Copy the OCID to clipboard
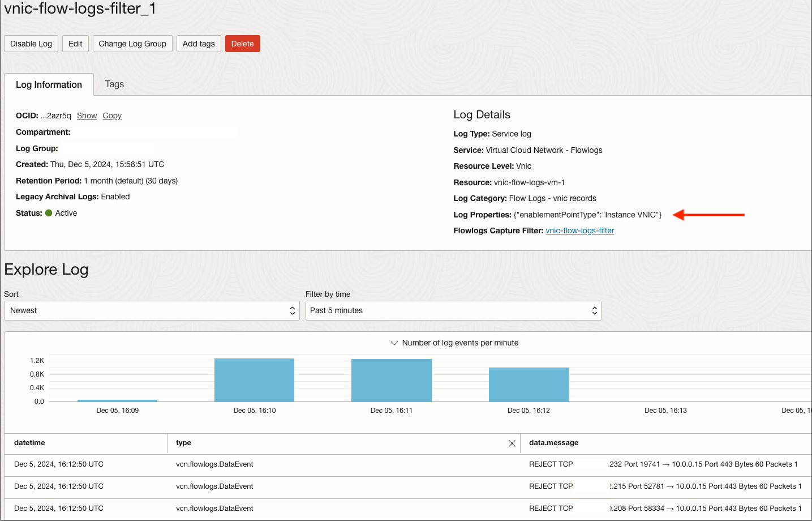 (112, 116)
